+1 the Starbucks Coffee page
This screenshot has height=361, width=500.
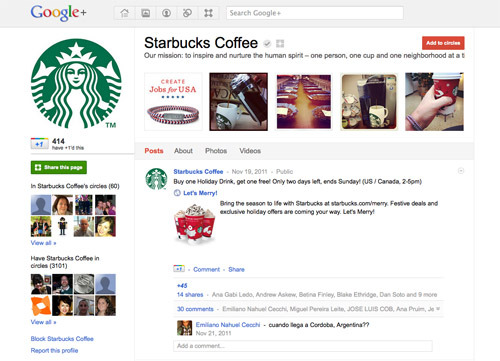coord(39,144)
